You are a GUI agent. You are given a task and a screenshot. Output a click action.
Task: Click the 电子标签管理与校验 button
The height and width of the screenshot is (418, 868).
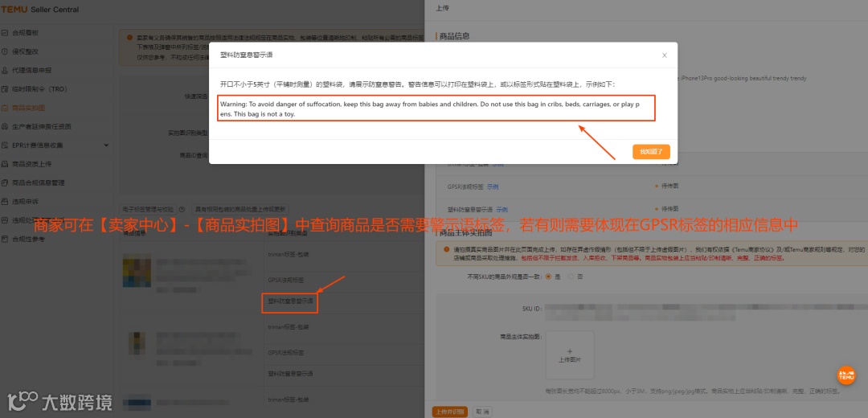[x=148, y=209]
